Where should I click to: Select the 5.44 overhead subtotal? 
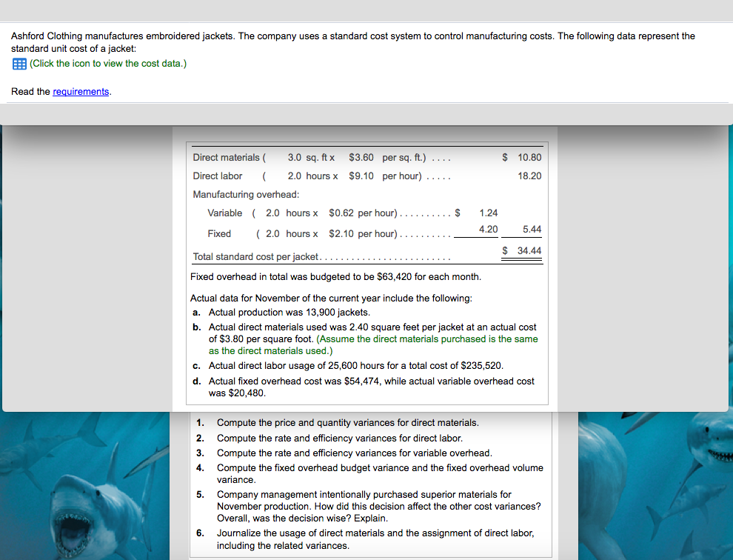tap(532, 230)
